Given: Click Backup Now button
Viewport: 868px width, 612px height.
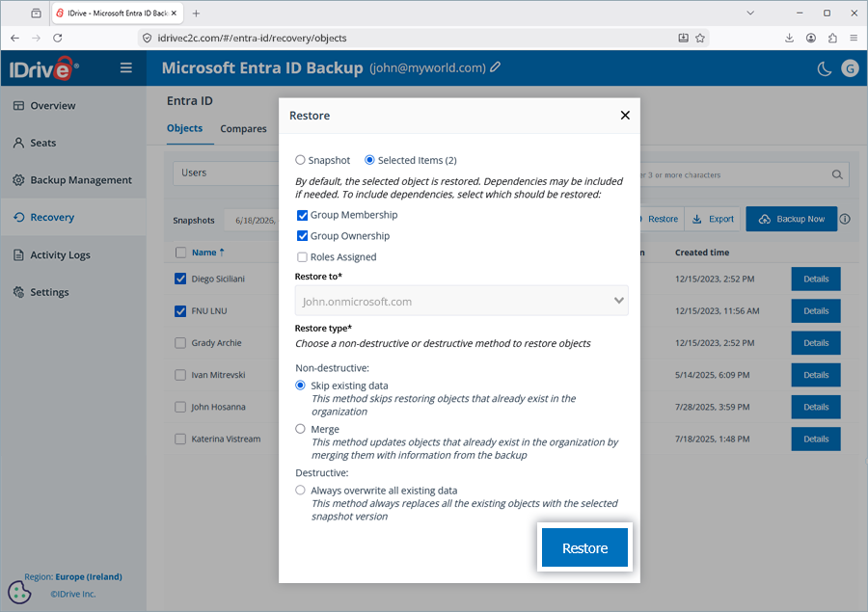Looking at the screenshot, I should click(x=791, y=219).
